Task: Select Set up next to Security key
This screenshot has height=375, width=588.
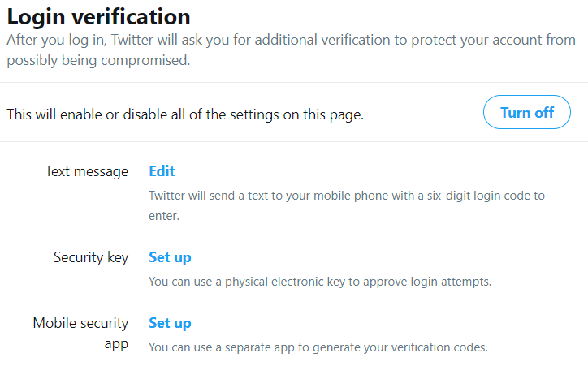Action: [x=170, y=257]
